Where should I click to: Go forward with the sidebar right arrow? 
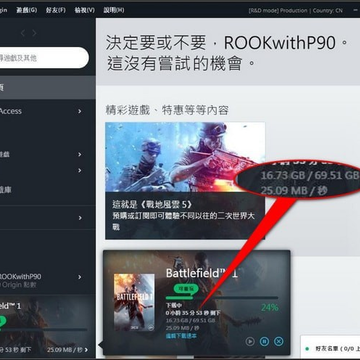coord(34,33)
